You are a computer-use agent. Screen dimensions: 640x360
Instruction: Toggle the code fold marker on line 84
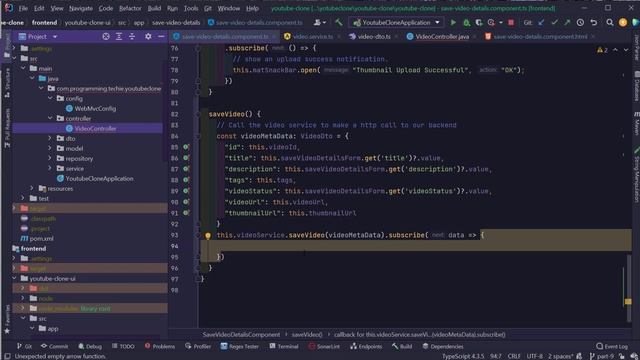pos(198,136)
